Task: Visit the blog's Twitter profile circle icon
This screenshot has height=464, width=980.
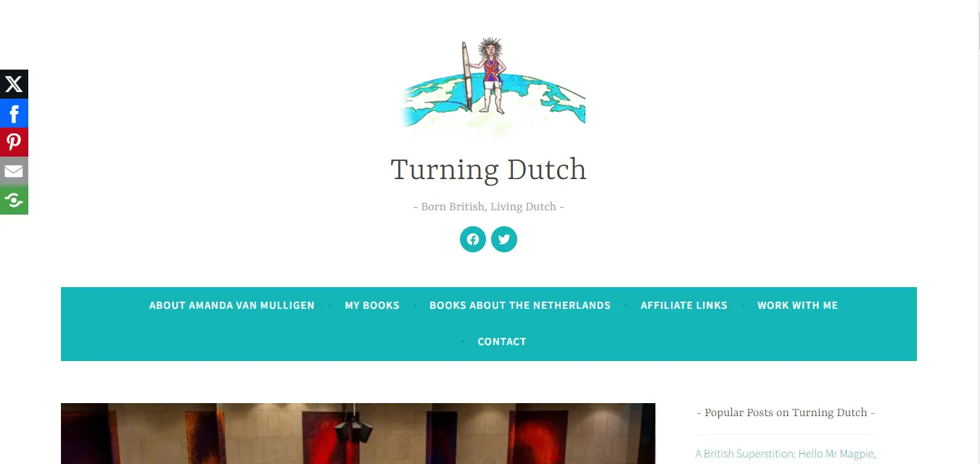Action: point(504,239)
